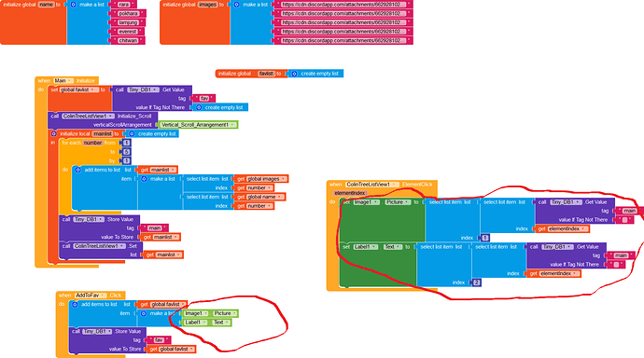Viewport: 644px width, 358px height.
Task: Select the Label1.Text getter block in AddToFav
Action: [x=207, y=323]
